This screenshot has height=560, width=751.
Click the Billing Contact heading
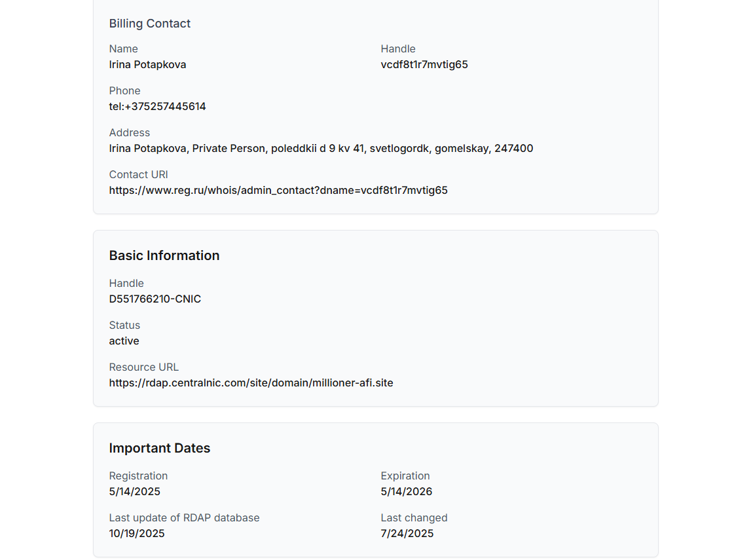(150, 24)
